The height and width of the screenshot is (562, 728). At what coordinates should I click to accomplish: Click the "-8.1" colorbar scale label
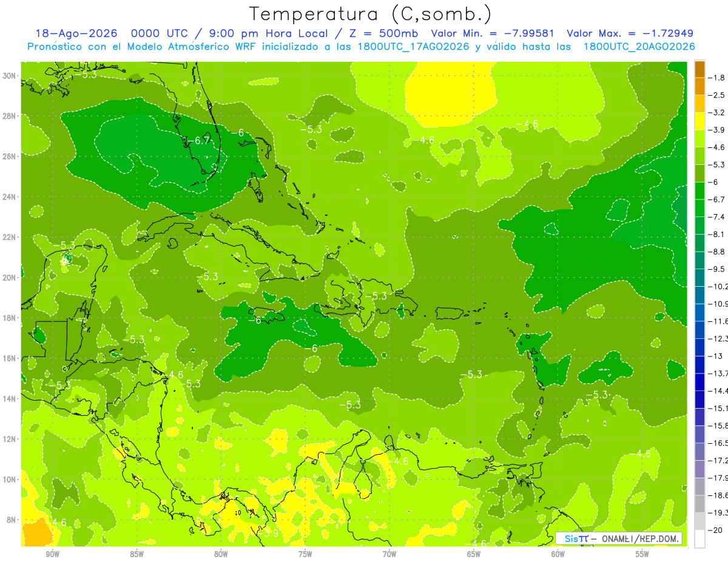[717, 234]
